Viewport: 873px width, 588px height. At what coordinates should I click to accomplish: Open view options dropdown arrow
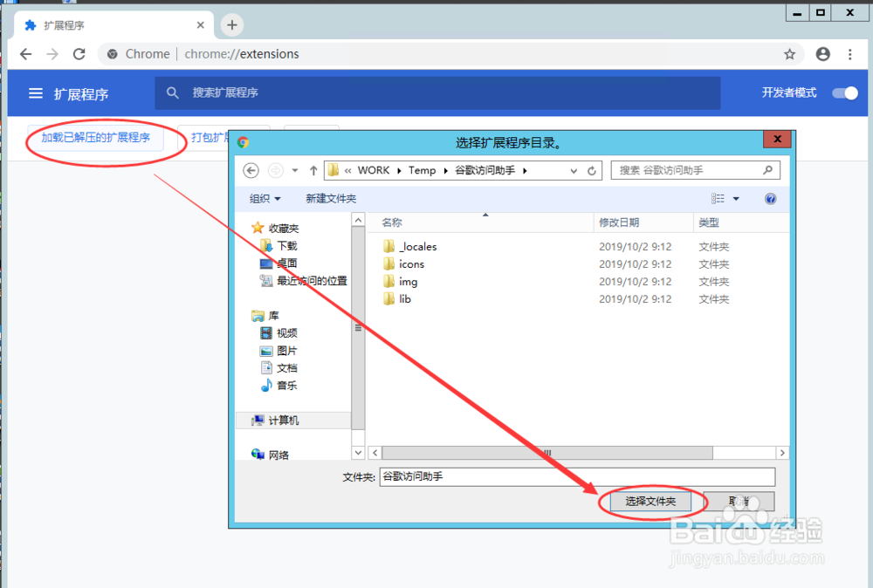pyautogui.click(x=736, y=199)
